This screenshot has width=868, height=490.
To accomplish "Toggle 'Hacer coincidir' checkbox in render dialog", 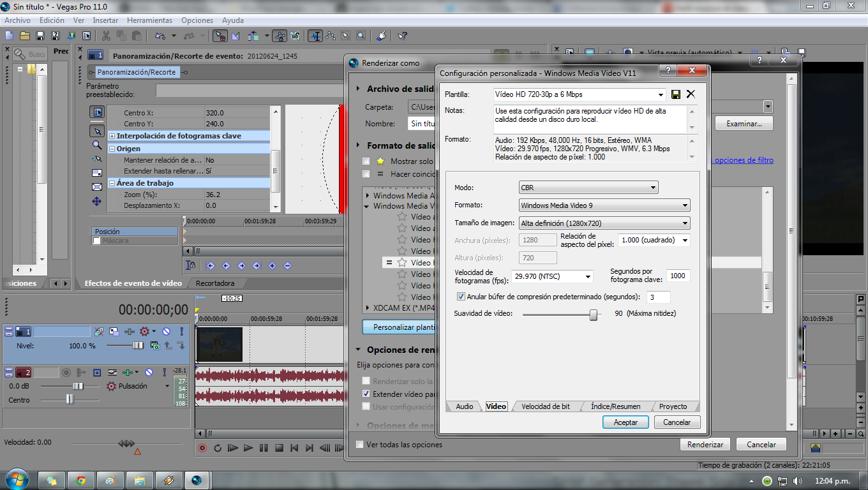I will [366, 174].
